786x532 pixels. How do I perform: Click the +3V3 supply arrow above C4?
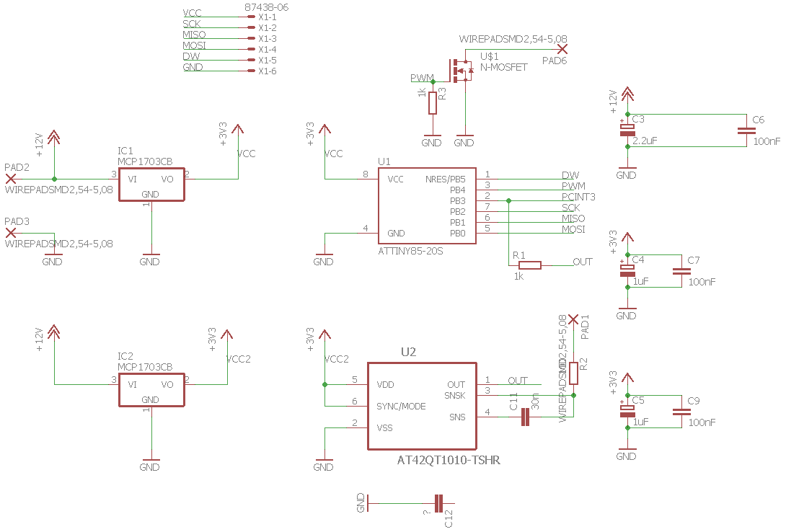click(627, 237)
